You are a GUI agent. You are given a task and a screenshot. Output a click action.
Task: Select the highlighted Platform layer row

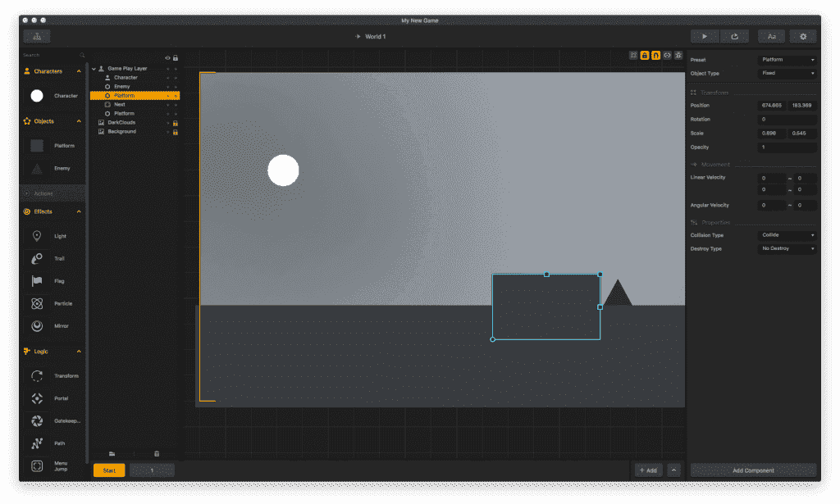135,96
